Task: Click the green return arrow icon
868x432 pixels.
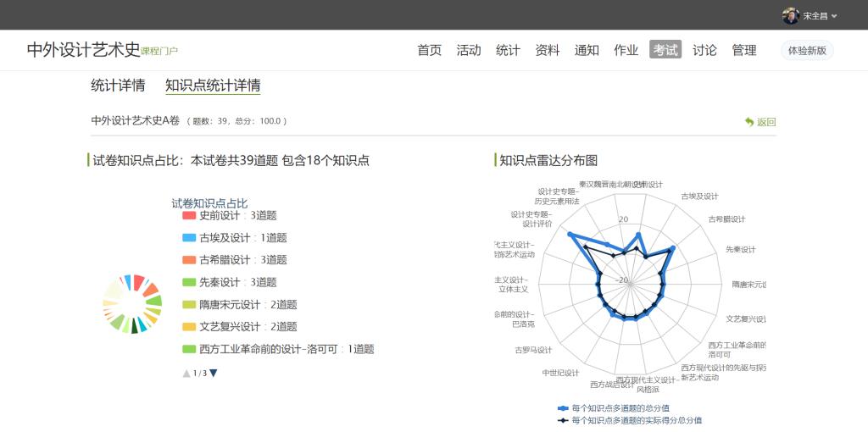Action: pos(749,122)
